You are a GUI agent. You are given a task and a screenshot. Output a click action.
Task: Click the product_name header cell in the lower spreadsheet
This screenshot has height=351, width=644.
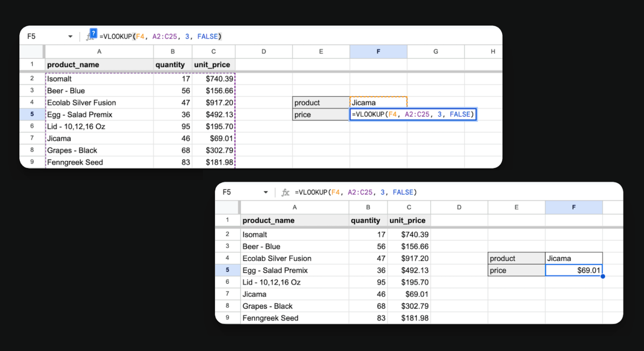click(x=294, y=221)
